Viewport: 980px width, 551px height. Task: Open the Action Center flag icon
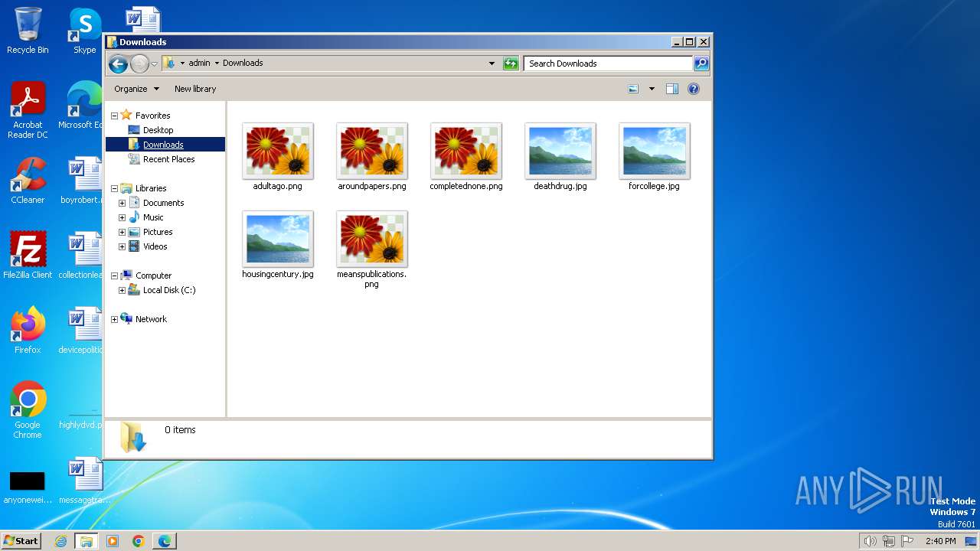tap(907, 541)
